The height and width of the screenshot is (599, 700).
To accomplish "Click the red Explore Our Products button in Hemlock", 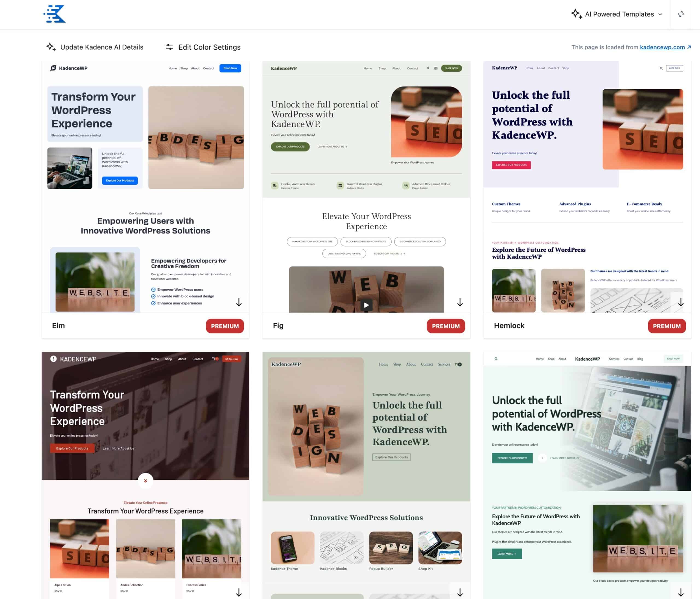I will [x=511, y=165].
